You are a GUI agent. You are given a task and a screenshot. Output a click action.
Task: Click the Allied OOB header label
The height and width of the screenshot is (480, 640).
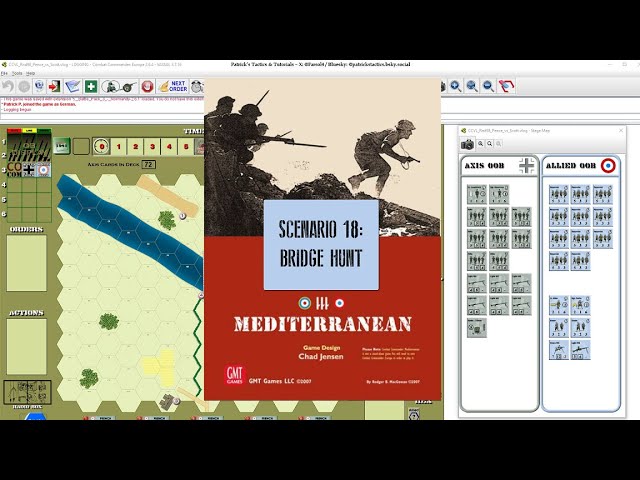pos(571,166)
